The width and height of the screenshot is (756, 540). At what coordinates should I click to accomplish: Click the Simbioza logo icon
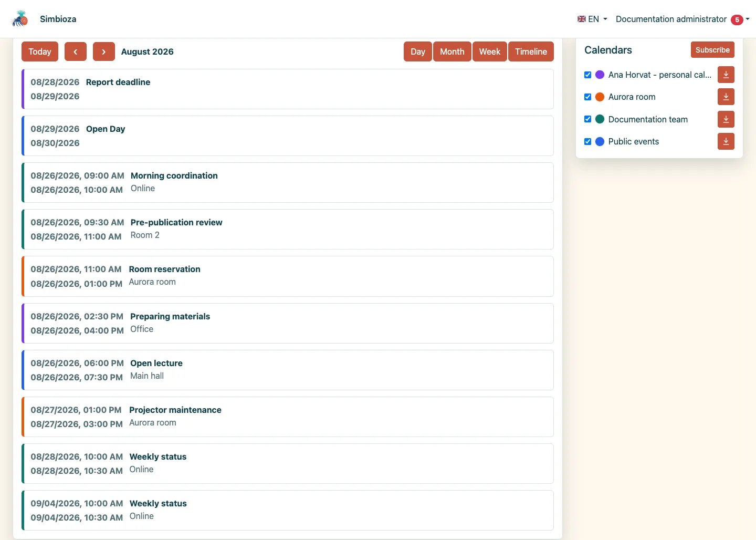click(20, 19)
